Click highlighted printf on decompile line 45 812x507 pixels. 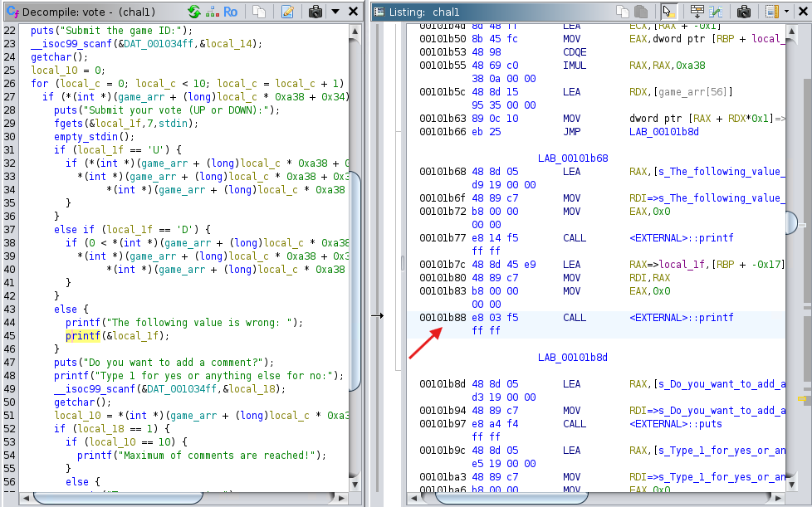[83, 336]
